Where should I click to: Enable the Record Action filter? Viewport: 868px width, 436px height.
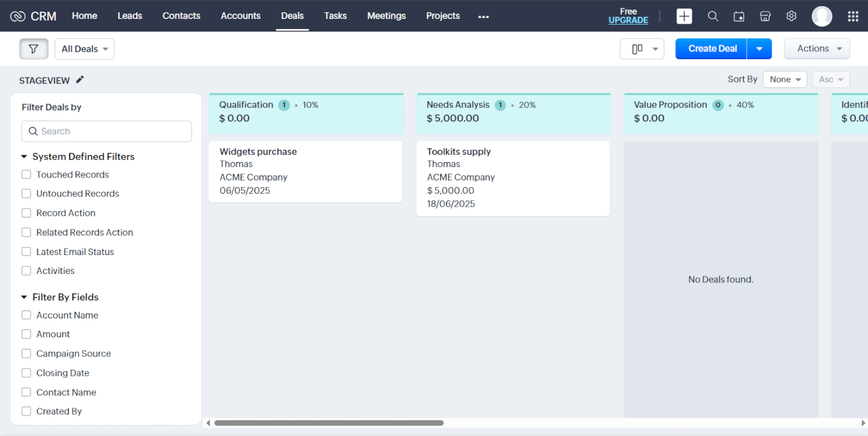pyautogui.click(x=26, y=213)
